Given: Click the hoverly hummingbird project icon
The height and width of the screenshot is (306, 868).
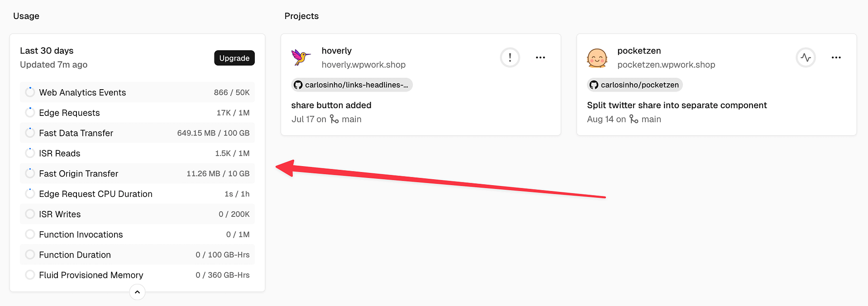Looking at the screenshot, I should (301, 57).
